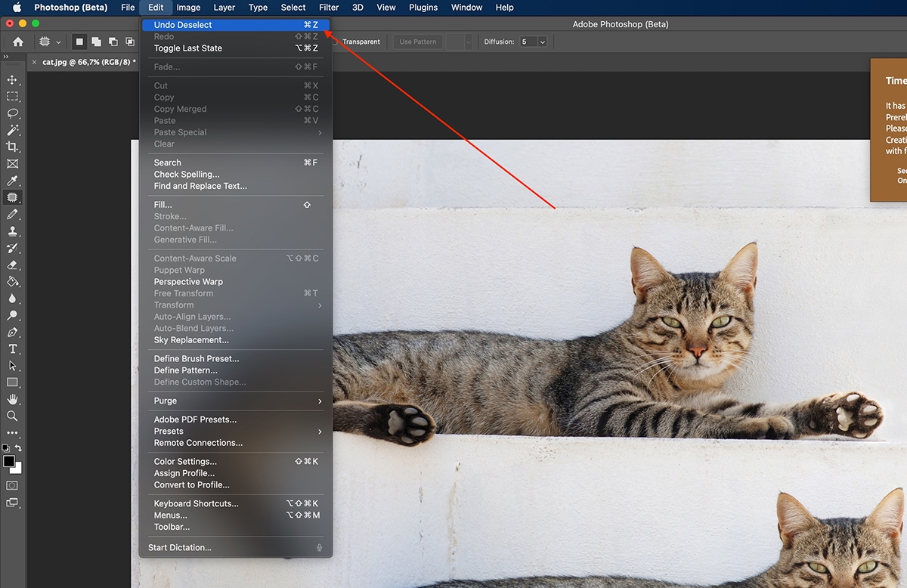
Task: Select the Horizontal Type tool
Action: click(12, 348)
